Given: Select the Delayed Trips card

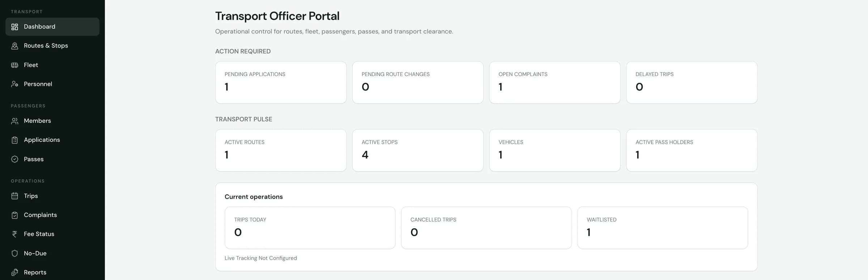Looking at the screenshot, I should pyautogui.click(x=692, y=83).
